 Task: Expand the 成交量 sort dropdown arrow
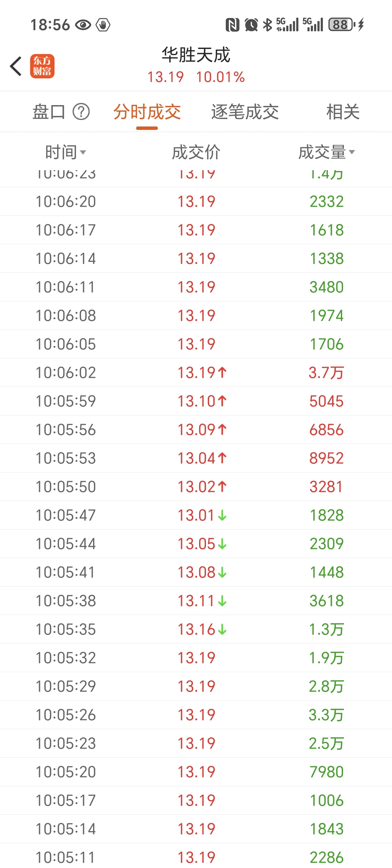[352, 152]
